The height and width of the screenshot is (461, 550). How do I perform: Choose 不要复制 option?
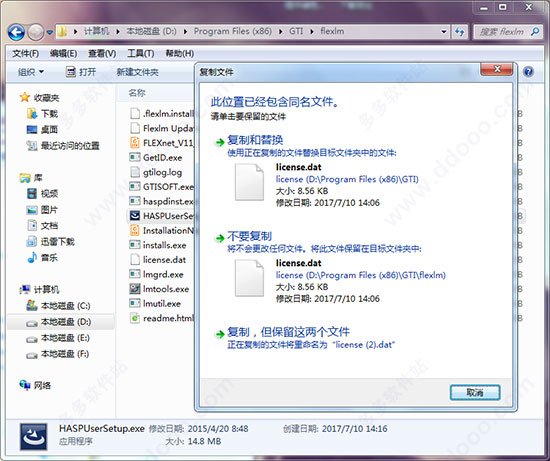pyautogui.click(x=249, y=236)
